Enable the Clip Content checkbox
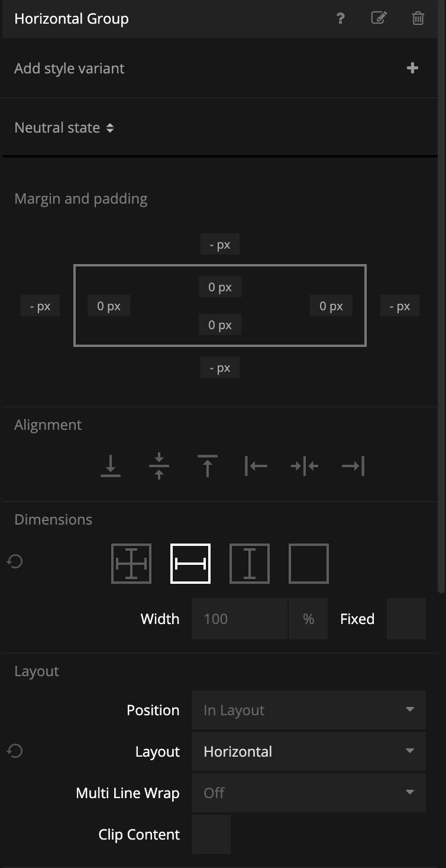Image resolution: width=446 pixels, height=868 pixels. click(x=211, y=834)
